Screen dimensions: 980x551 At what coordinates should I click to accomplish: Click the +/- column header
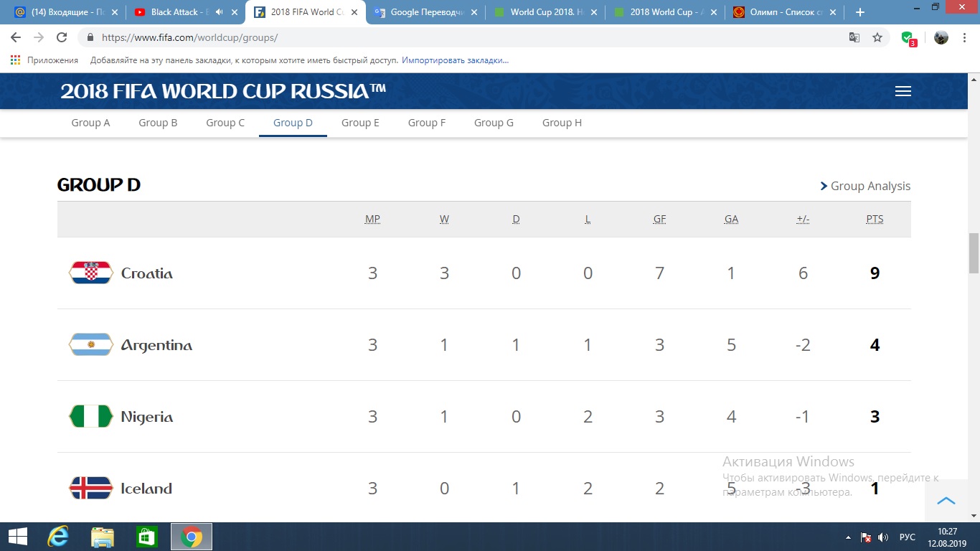click(x=803, y=220)
